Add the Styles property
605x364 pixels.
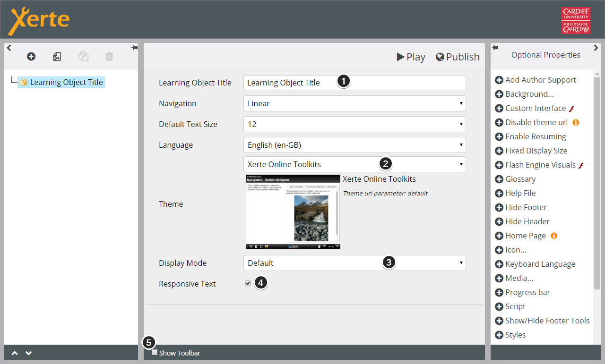click(510, 335)
